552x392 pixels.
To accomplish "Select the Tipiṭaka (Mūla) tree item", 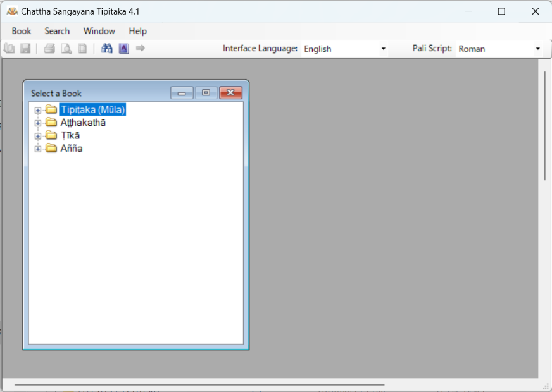I will pos(93,109).
